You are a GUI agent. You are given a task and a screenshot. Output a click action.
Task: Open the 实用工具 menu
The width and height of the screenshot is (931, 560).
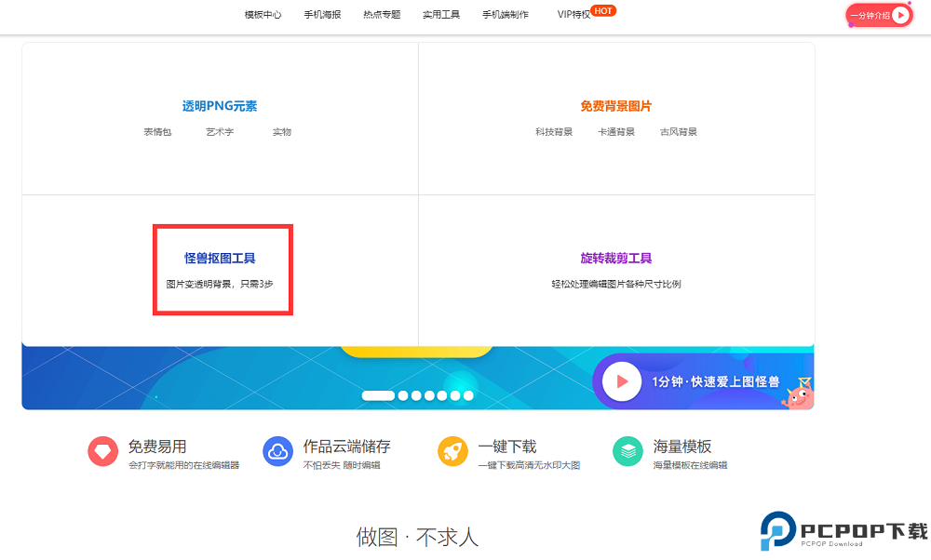(x=441, y=15)
